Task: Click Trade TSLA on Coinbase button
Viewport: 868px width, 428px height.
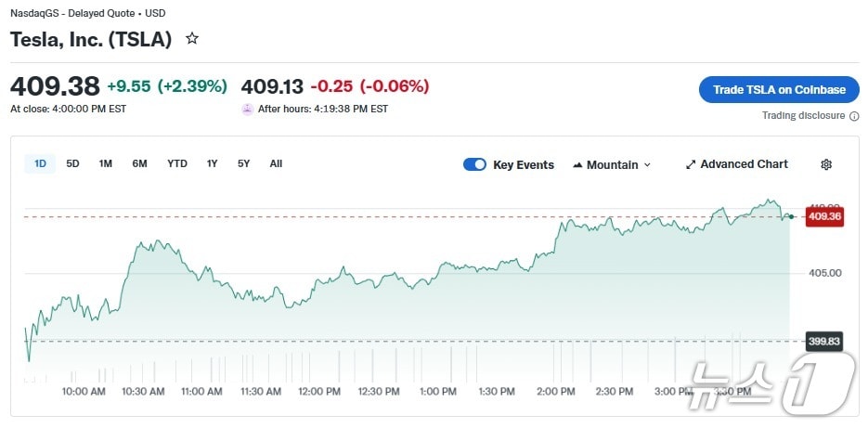Action: [x=779, y=90]
